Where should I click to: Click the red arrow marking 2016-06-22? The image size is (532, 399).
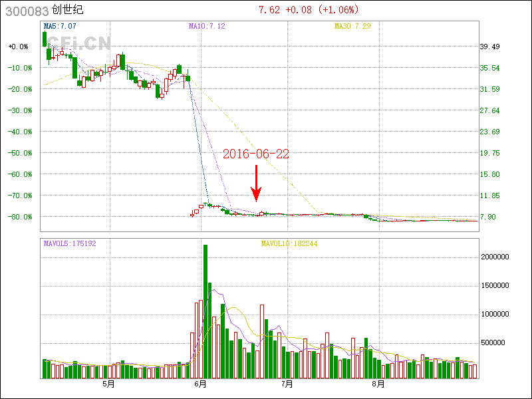256,184
